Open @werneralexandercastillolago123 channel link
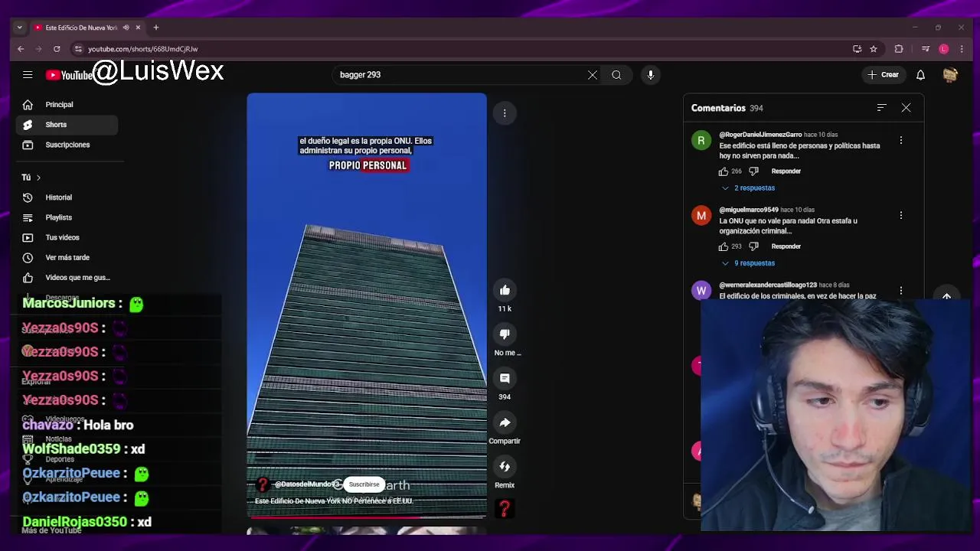Viewport: 980px width, 551px height. (768, 285)
